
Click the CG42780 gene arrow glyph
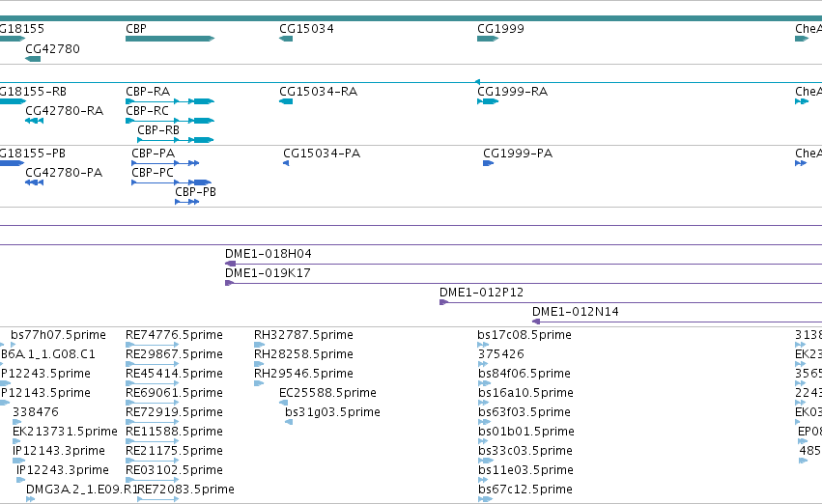click(33, 59)
